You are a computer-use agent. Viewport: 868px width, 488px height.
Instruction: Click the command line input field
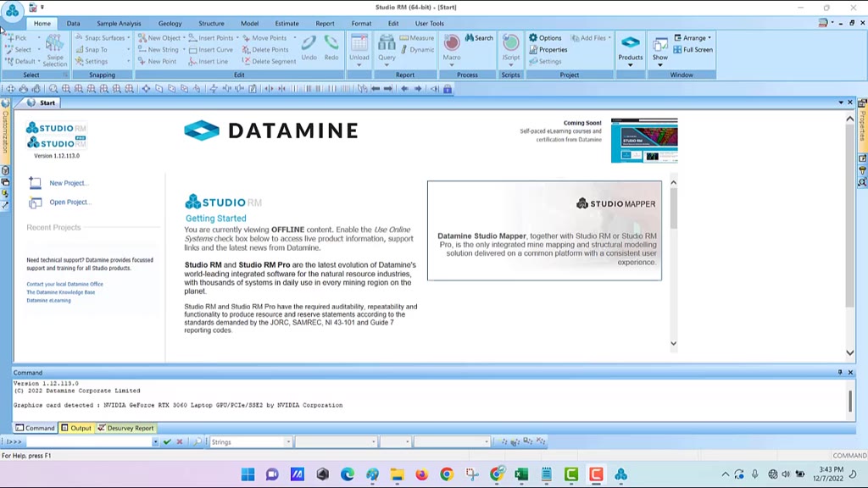tap(88, 441)
